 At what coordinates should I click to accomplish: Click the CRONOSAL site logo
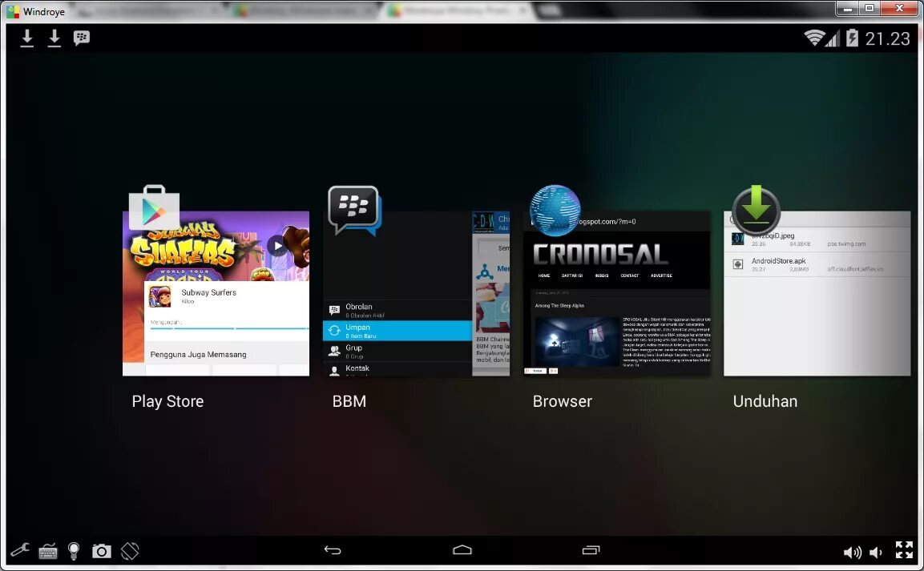(600, 255)
